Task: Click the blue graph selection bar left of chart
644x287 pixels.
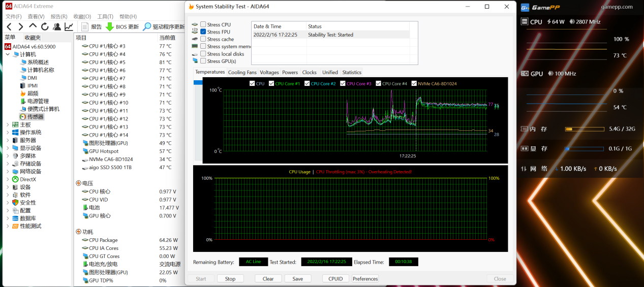Action: point(198,82)
